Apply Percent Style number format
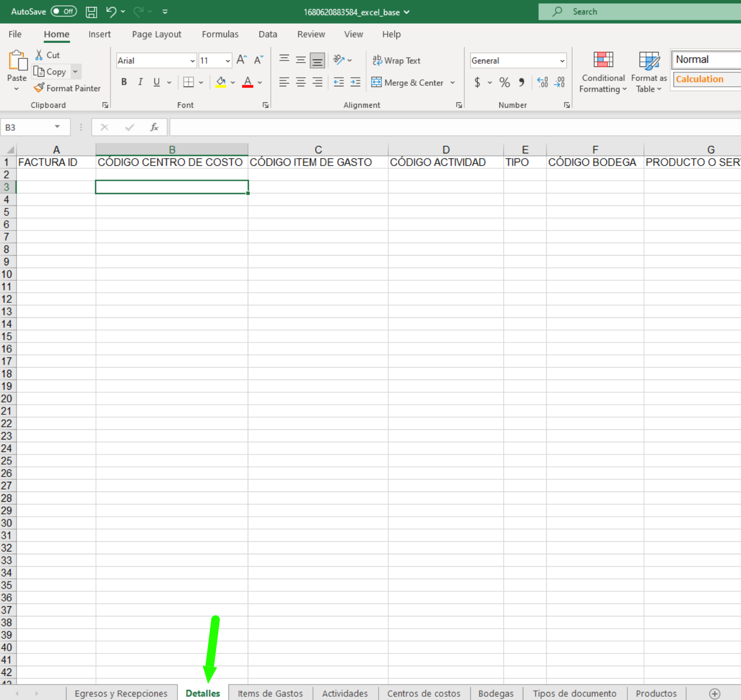Image resolution: width=741 pixels, height=700 pixels. tap(504, 83)
